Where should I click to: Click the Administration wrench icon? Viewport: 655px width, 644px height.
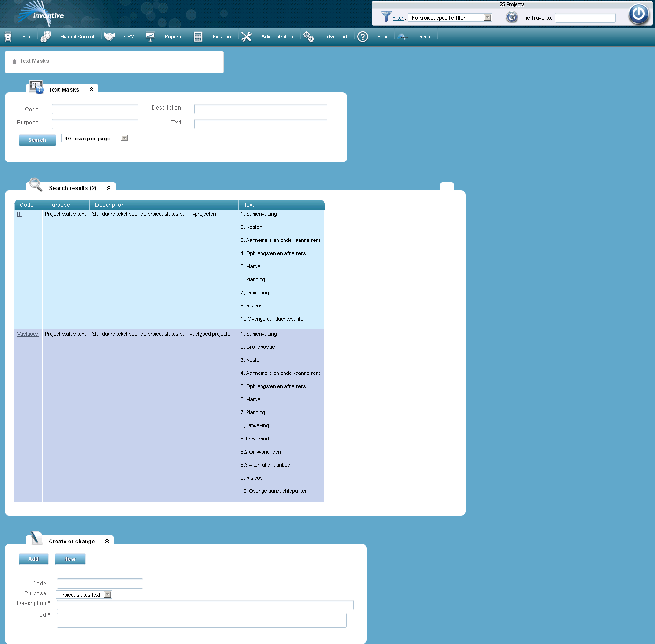[x=247, y=37]
